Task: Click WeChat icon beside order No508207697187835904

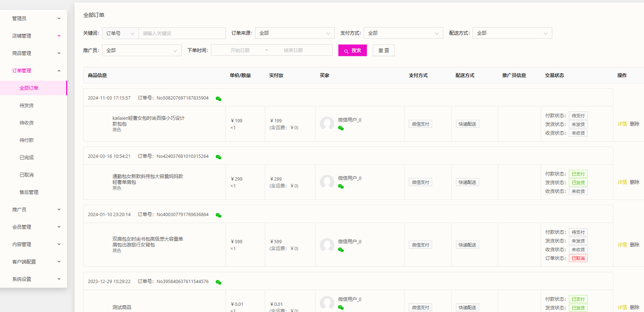Action: tap(218, 99)
